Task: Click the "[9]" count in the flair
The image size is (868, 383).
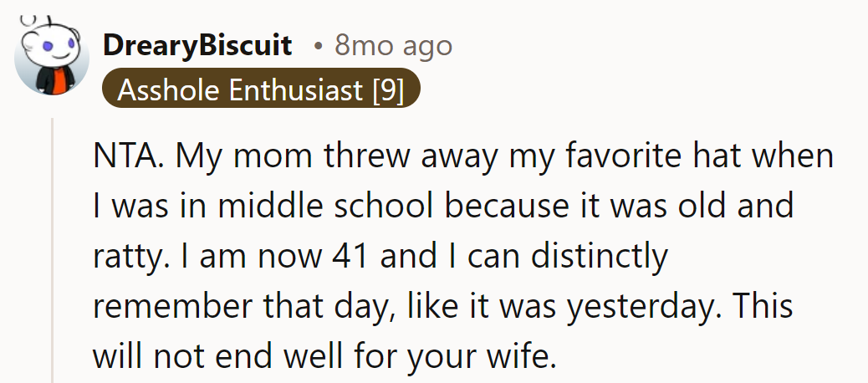Action: click(387, 89)
